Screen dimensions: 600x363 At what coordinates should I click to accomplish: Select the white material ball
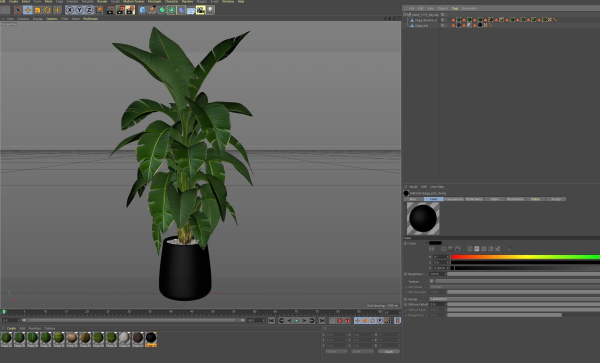[124, 338]
